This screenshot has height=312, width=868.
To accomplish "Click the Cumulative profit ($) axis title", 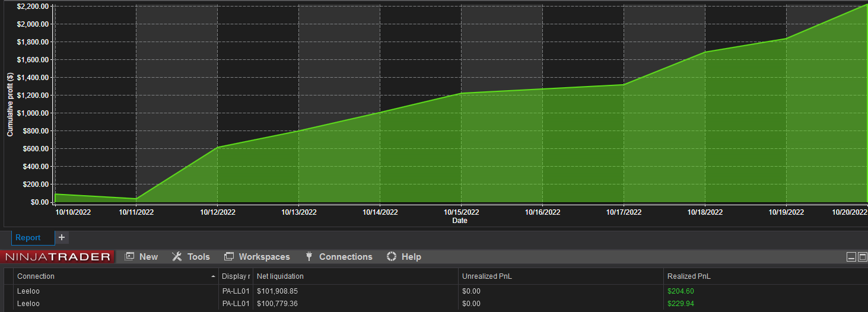I will (x=10, y=104).
